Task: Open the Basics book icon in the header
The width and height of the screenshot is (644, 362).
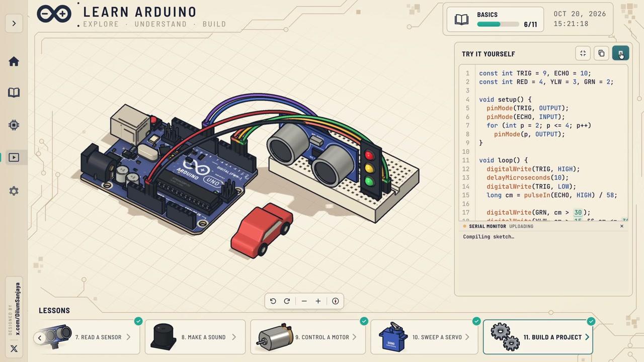Action: coord(461,20)
